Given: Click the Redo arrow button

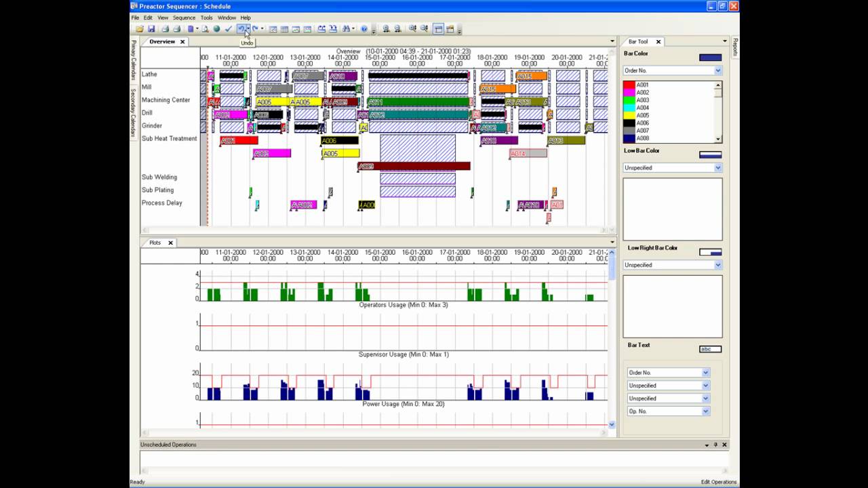Looking at the screenshot, I should [x=255, y=29].
